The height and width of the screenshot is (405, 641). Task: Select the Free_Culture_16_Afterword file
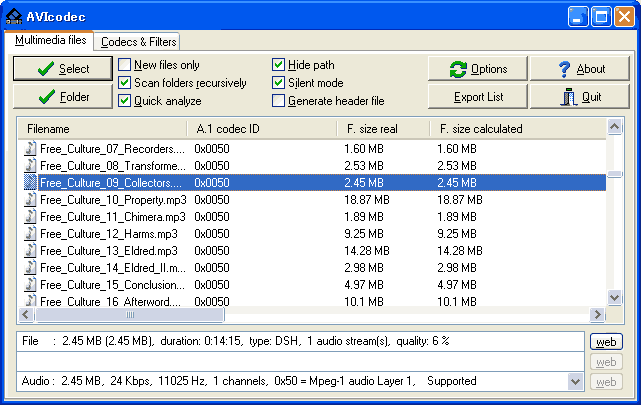[110, 301]
